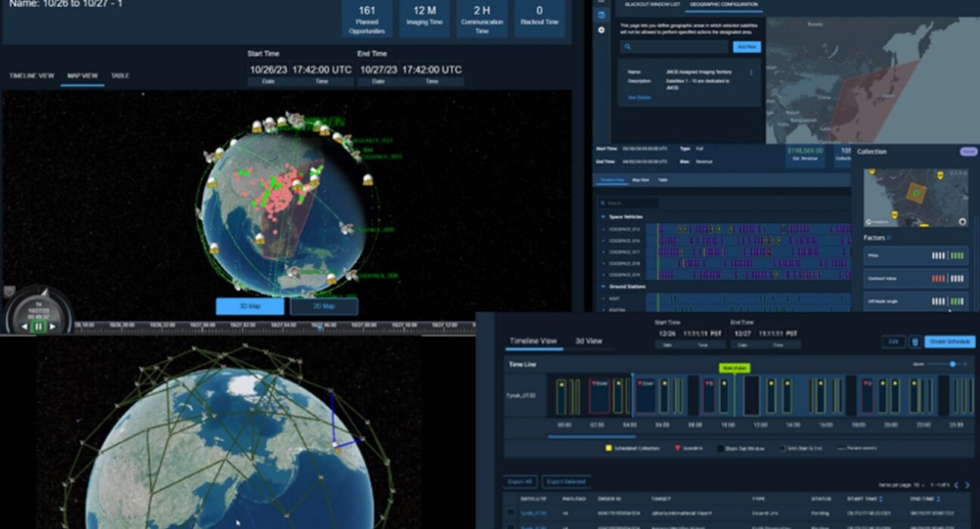980x529 pixels.
Task: Check the Jakarta International Airport row checkbox
Action: tap(510, 512)
